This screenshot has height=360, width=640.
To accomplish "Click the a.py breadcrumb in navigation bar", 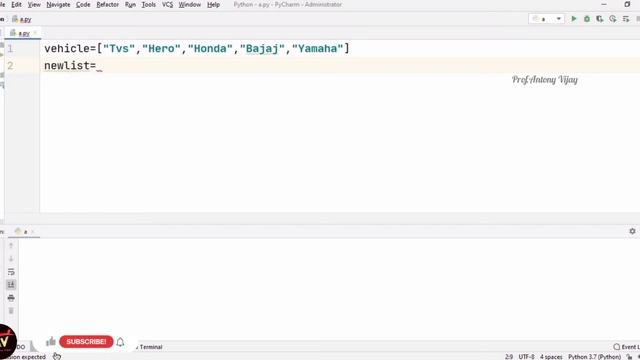I will [22, 19].
